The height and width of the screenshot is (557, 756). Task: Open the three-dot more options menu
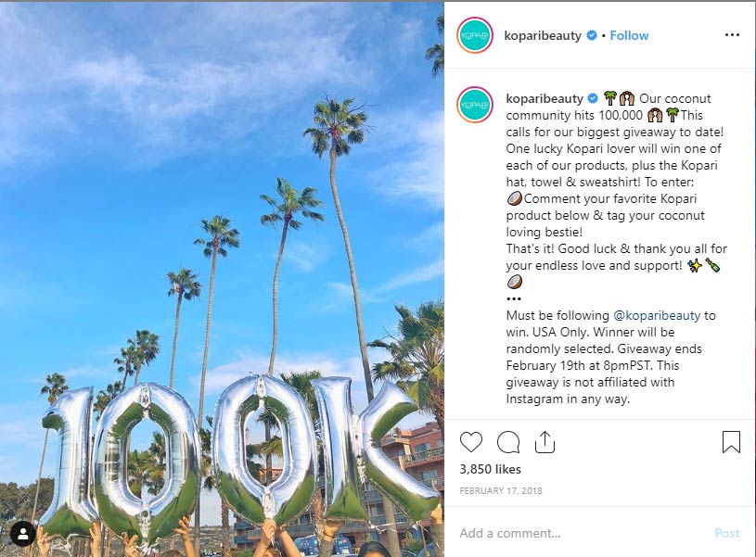pos(732,35)
